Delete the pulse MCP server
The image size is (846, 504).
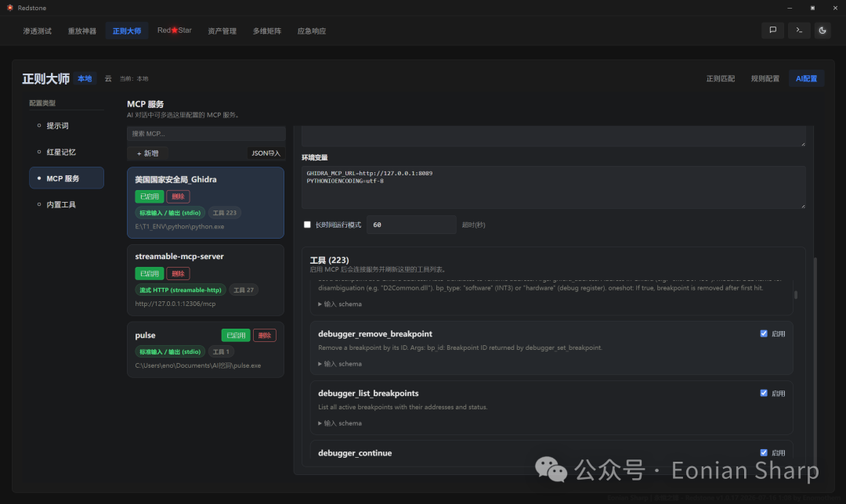265,335
